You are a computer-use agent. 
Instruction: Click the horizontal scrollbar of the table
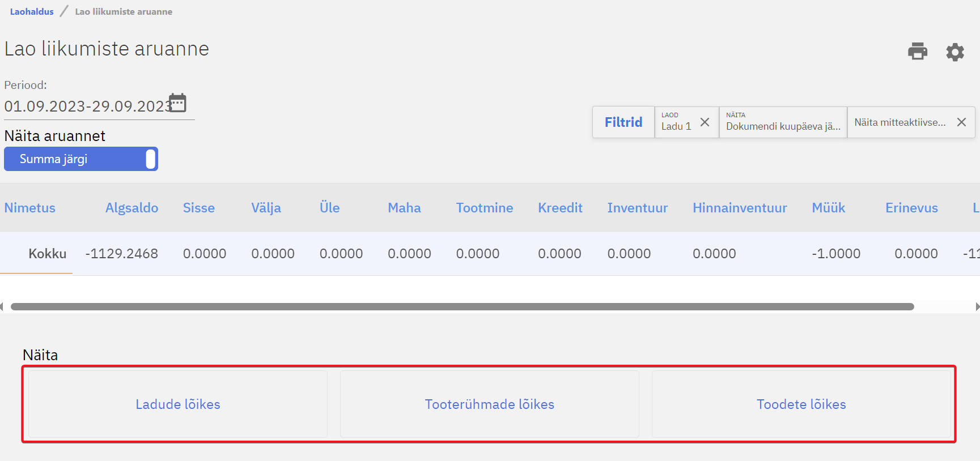point(462,306)
